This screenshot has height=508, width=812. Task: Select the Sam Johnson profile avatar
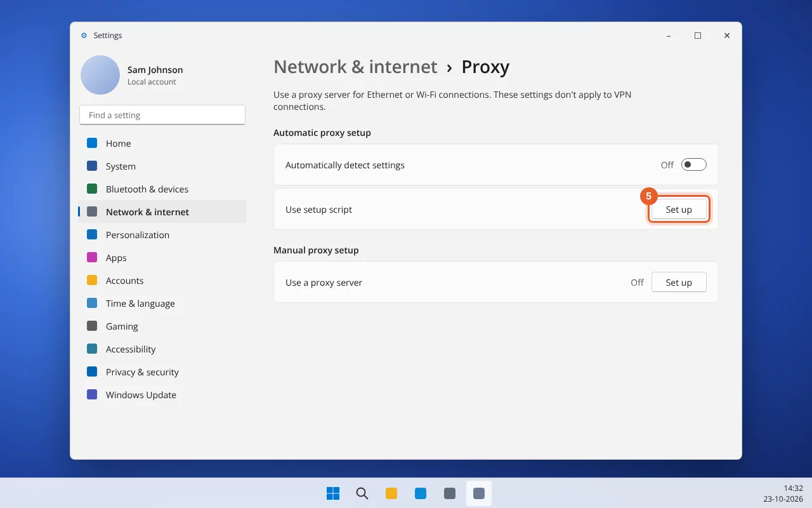100,75
